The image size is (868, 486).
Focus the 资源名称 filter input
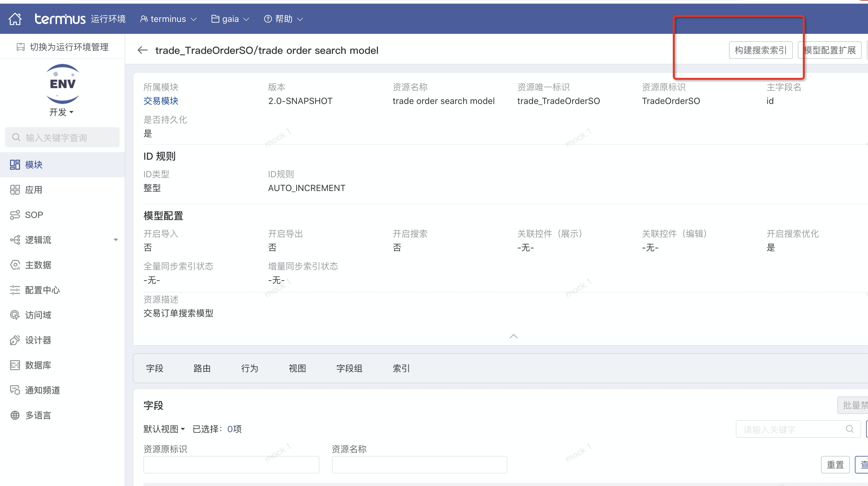click(x=420, y=465)
